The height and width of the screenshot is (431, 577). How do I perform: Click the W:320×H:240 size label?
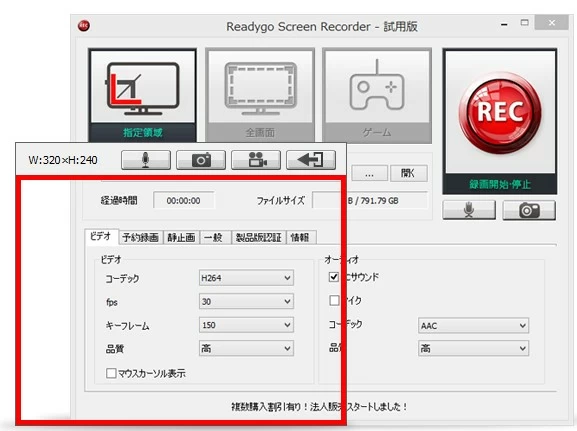coord(63,160)
